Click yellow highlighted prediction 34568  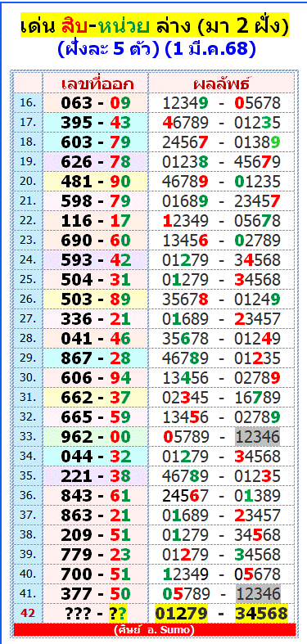click(261, 614)
